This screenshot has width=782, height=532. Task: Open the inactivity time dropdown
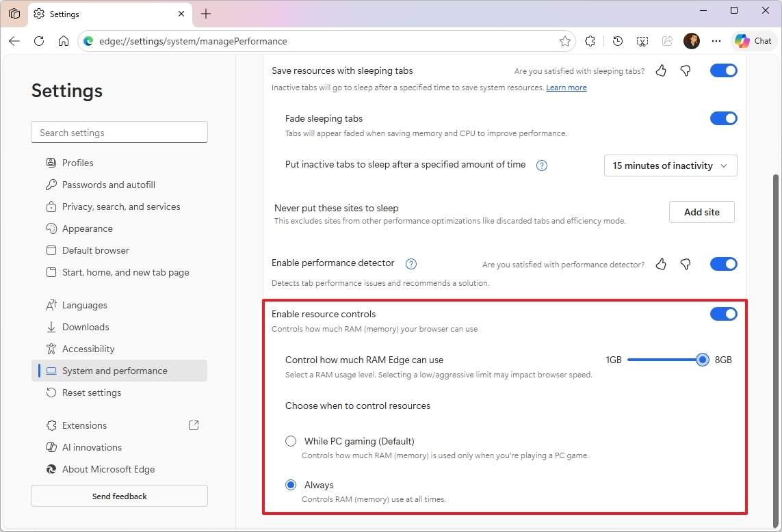(670, 165)
